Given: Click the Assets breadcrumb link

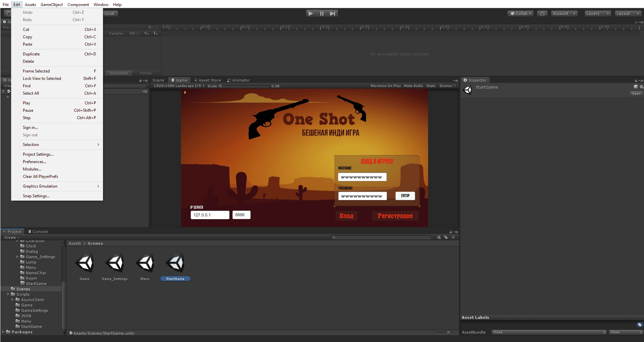Looking at the screenshot, I should coord(75,243).
